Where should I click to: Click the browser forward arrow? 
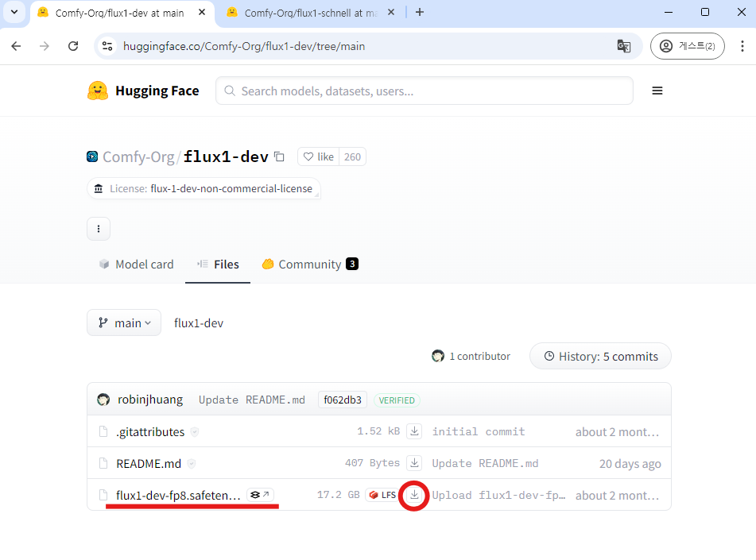click(45, 46)
